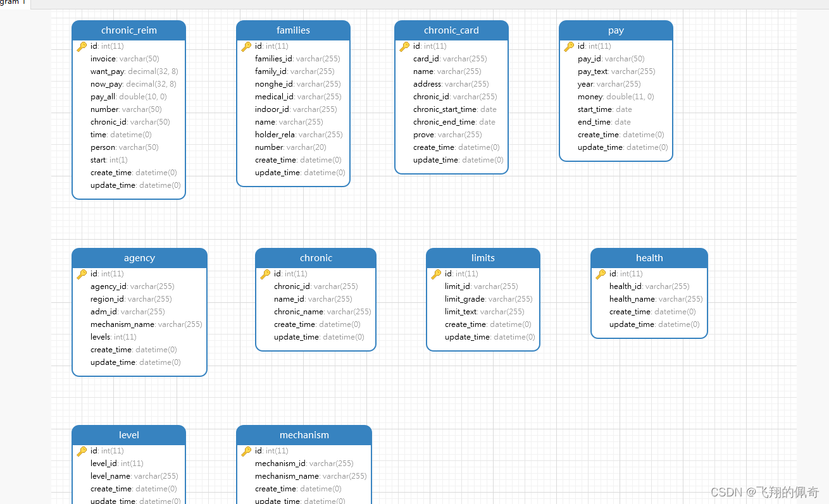Click the primary key icon in chronic_card table
Viewport: 829px width, 504px height.
(404, 46)
